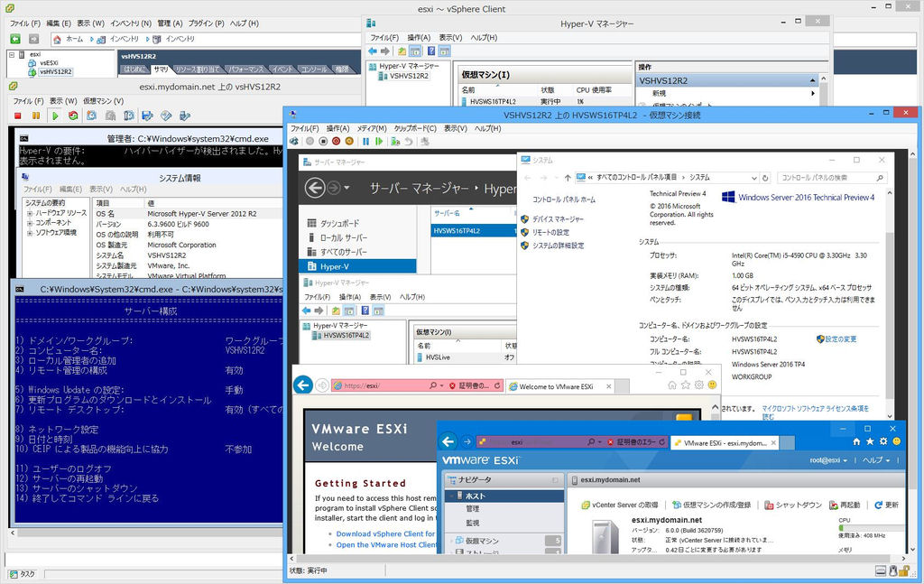Click the home icon in vSphere navigation bar
924x584 pixels.
pos(57,40)
